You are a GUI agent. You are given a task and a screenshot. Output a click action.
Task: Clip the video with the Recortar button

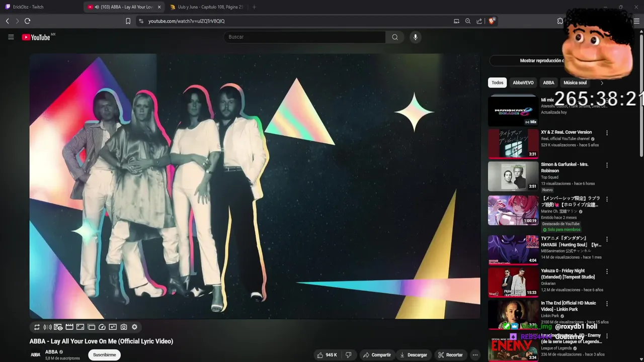pyautogui.click(x=450, y=355)
